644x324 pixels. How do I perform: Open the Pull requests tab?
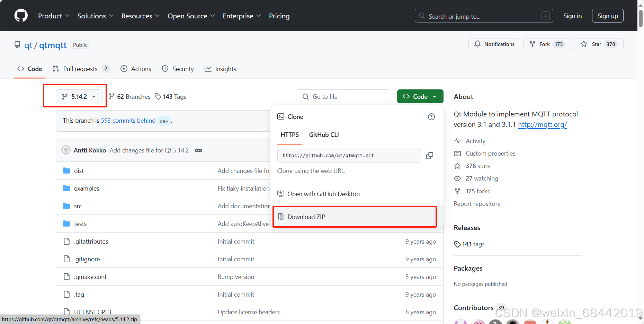[x=81, y=69]
